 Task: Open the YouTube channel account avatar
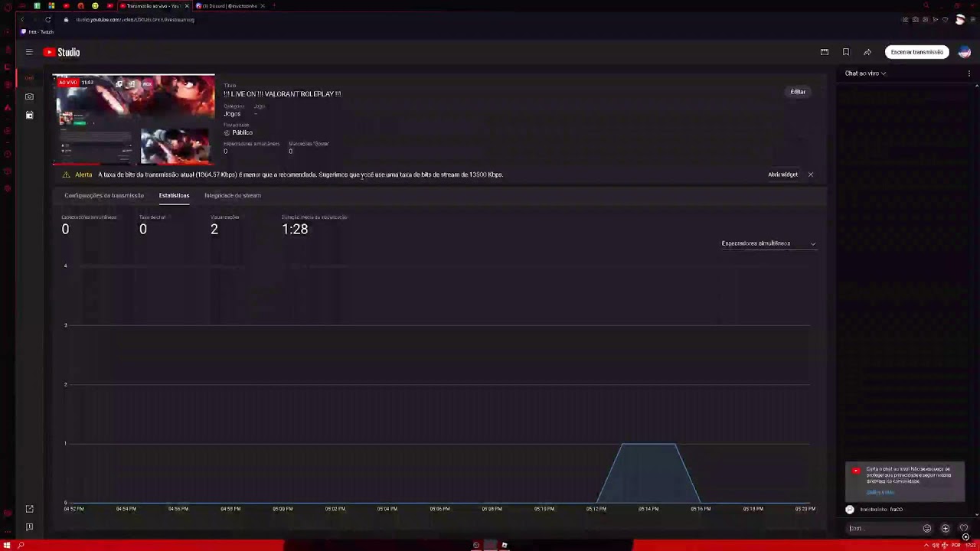point(965,52)
